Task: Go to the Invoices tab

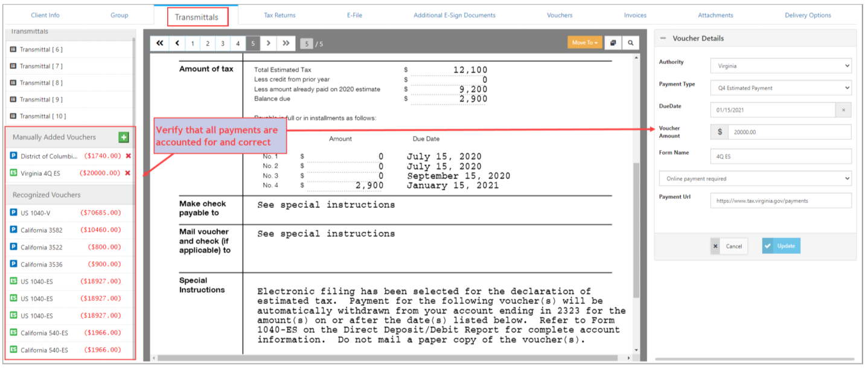Action: tap(635, 15)
